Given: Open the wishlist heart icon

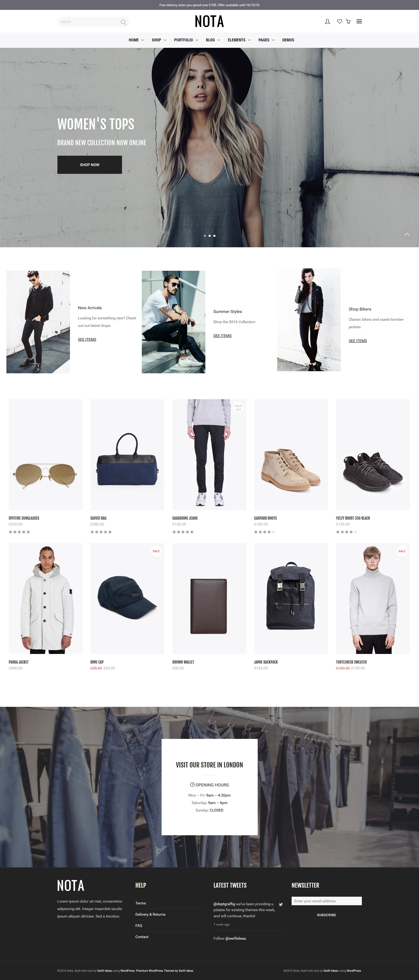Looking at the screenshot, I should pyautogui.click(x=339, y=22).
